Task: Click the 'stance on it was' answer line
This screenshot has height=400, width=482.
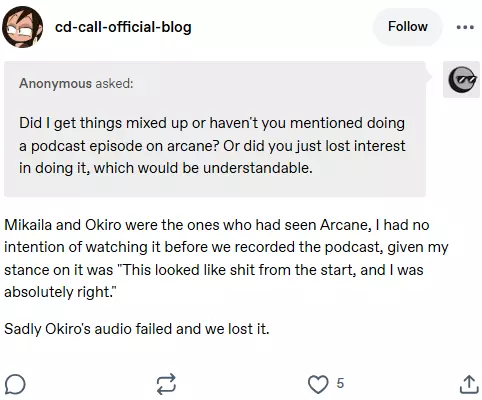Action: pos(214,270)
